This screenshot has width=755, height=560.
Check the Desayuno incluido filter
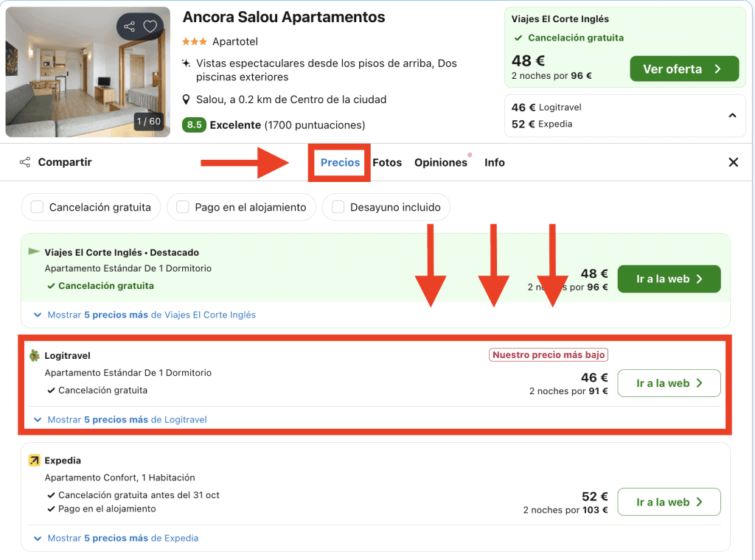pos(338,208)
